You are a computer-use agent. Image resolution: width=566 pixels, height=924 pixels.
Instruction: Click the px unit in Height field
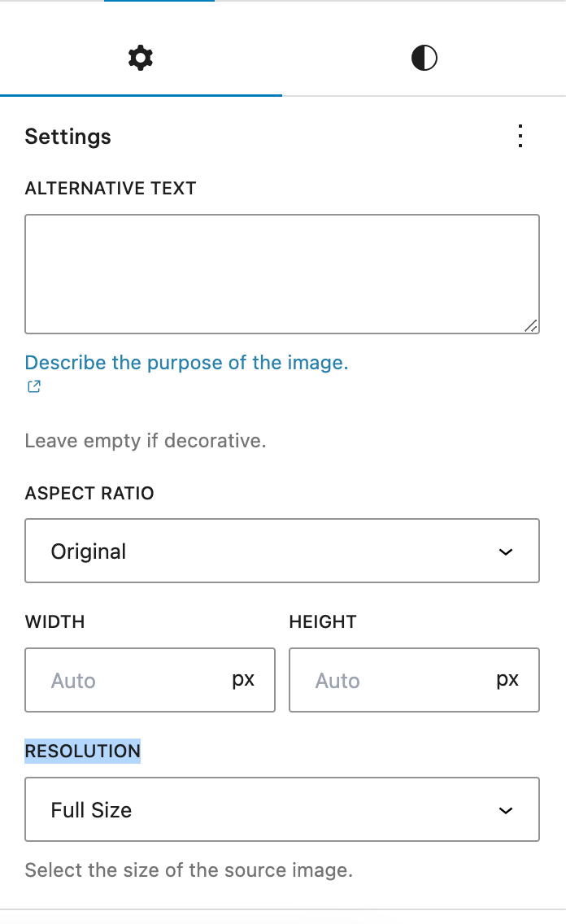click(507, 680)
